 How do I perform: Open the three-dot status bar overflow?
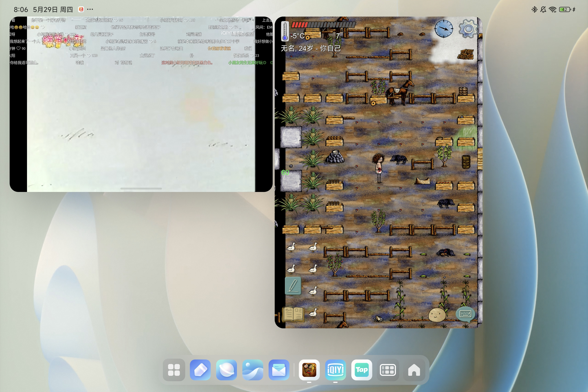[x=90, y=9]
